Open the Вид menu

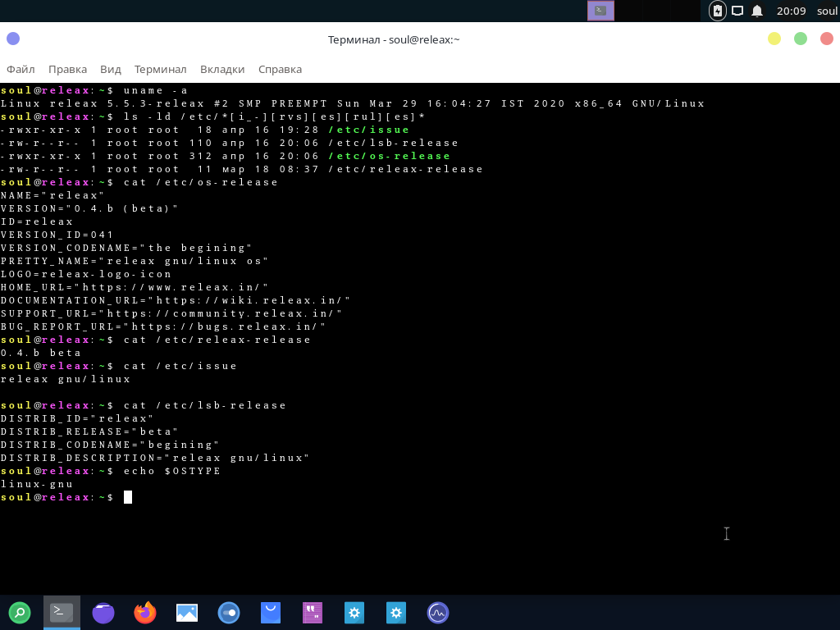111,69
